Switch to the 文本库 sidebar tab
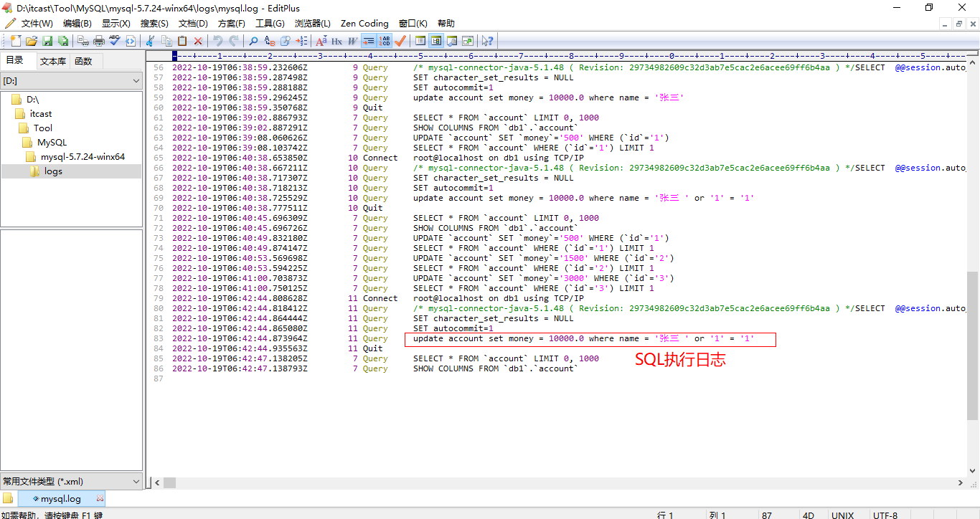This screenshot has height=519, width=980. (53, 61)
